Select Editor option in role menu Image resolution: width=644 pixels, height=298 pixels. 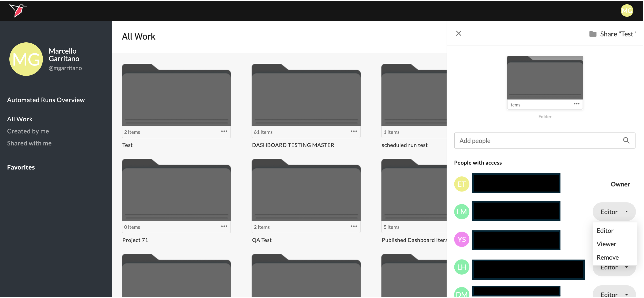(605, 231)
